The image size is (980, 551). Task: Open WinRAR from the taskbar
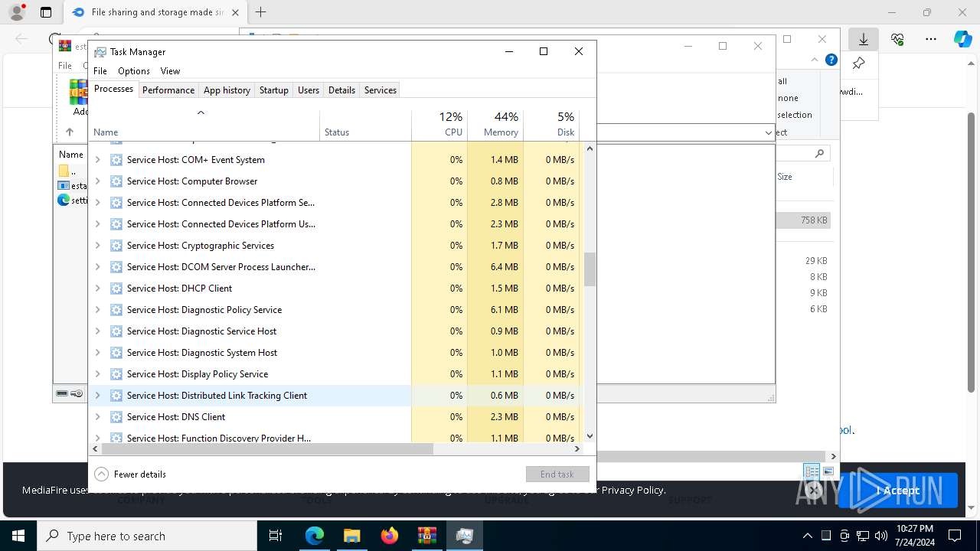pos(426,536)
